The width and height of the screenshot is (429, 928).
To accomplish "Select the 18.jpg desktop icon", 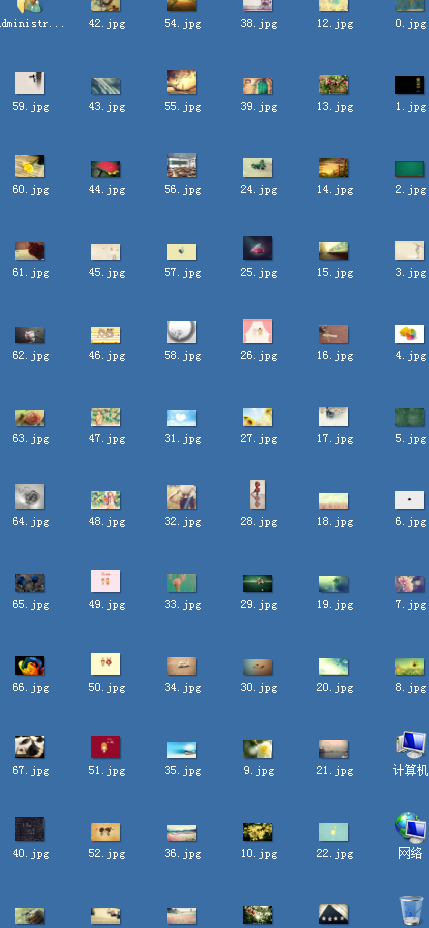I will tap(334, 501).
